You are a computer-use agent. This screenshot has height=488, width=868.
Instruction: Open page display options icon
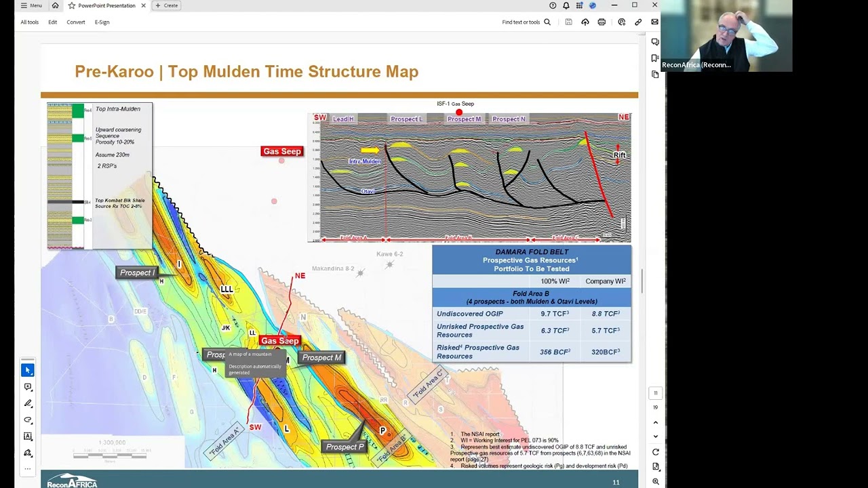click(655, 467)
